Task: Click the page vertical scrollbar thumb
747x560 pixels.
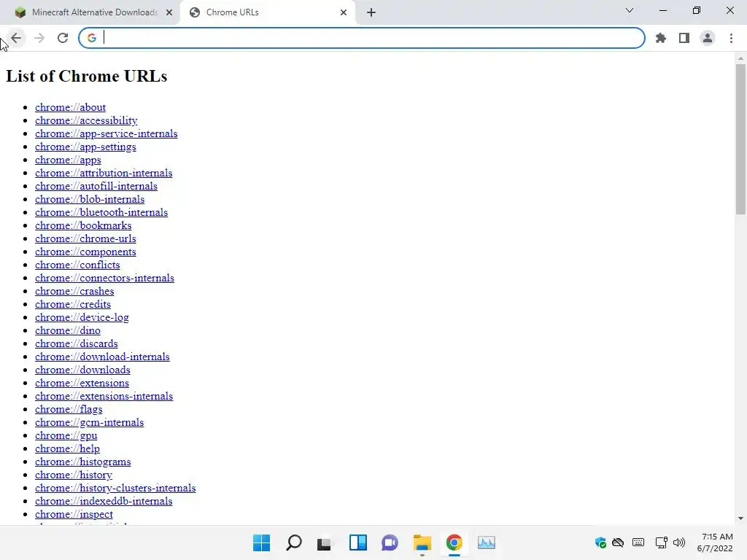Action: tap(740, 139)
